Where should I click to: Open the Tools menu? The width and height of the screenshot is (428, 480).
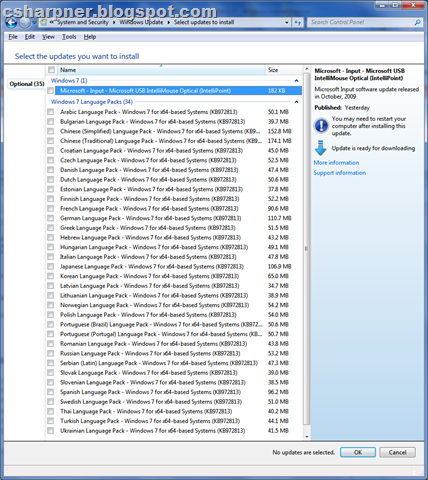click(69, 37)
